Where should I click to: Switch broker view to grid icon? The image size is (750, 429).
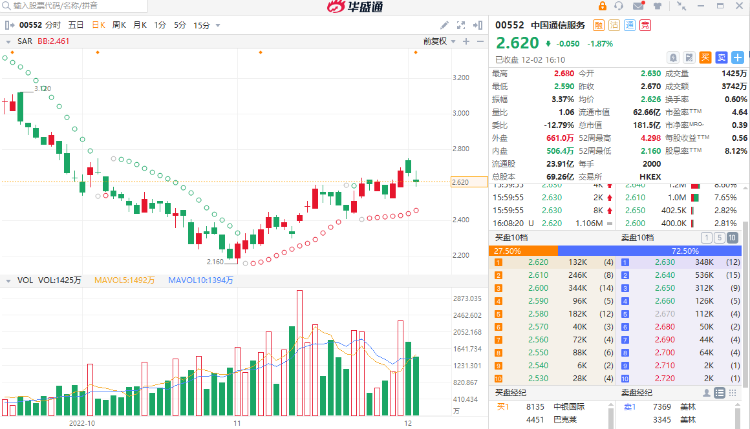(x=732, y=393)
